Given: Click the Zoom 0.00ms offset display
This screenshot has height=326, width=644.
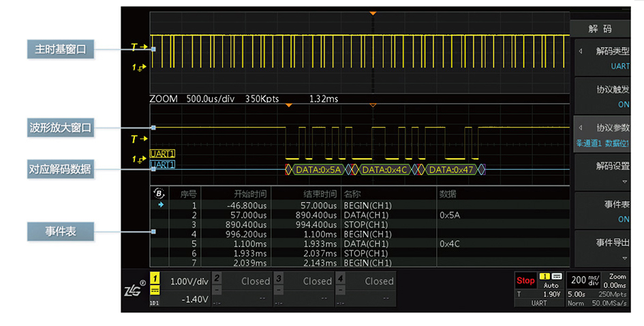Looking at the screenshot, I should (615, 281).
